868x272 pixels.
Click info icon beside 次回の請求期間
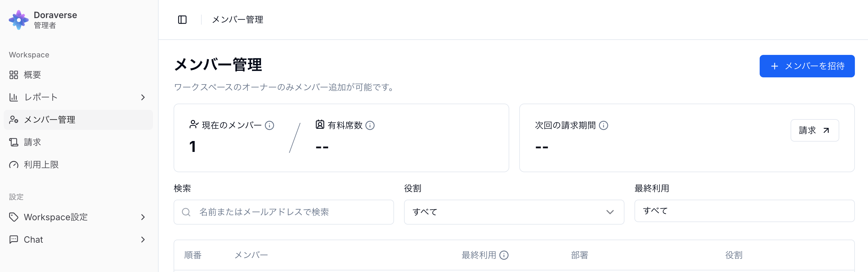pos(604,125)
